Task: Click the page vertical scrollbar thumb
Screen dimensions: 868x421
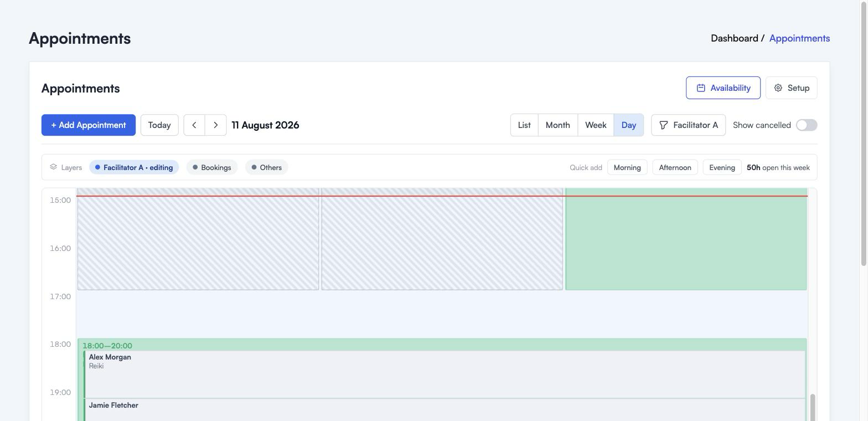Action: [864, 133]
